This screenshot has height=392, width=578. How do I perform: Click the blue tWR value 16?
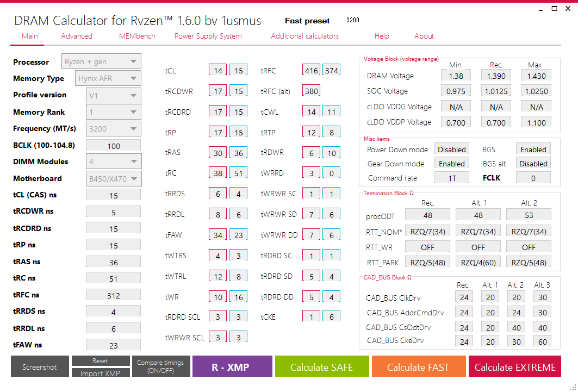[x=239, y=296]
